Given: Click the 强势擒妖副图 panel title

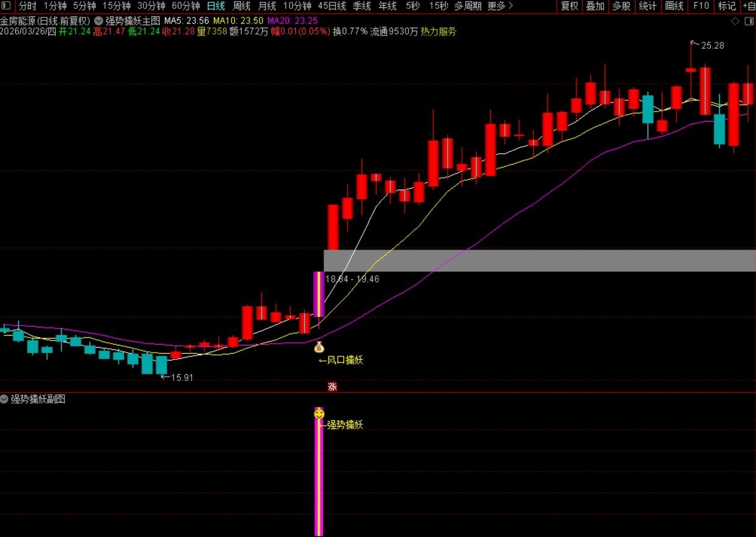Looking at the screenshot, I should click(38, 399).
